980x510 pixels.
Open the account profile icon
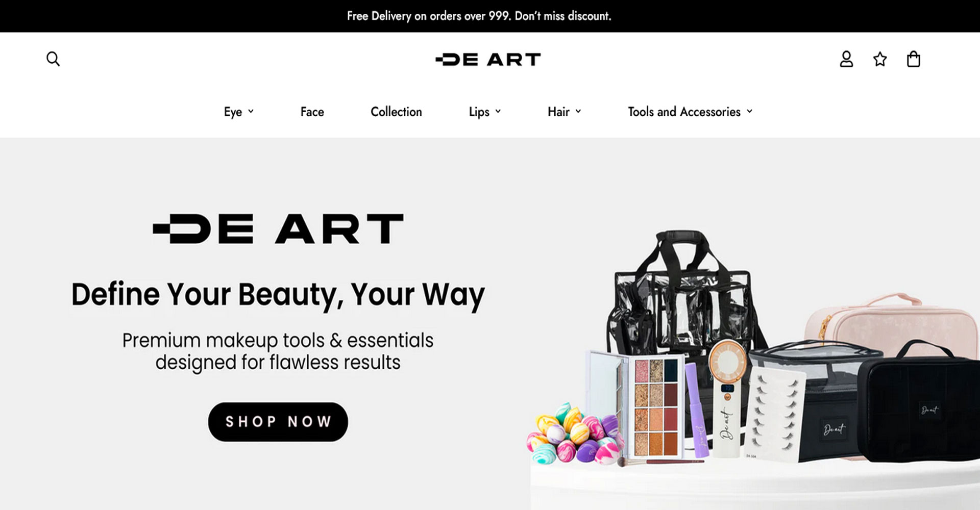click(846, 59)
